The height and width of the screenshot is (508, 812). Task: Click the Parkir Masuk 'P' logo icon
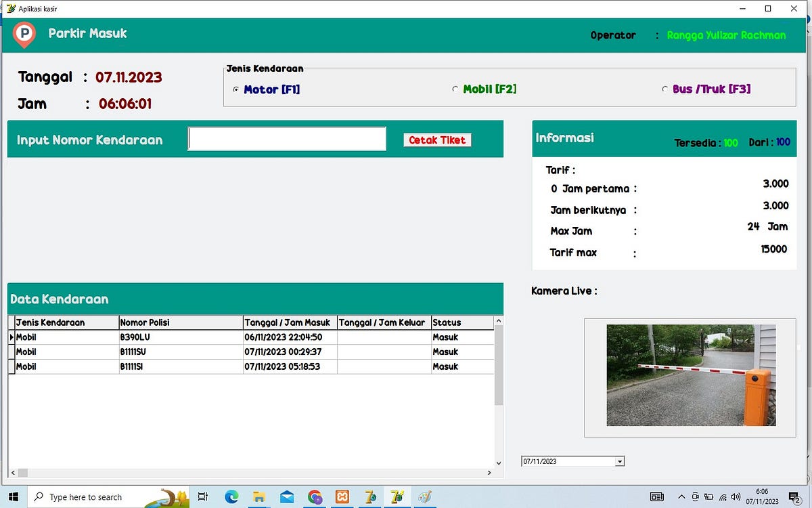23,34
